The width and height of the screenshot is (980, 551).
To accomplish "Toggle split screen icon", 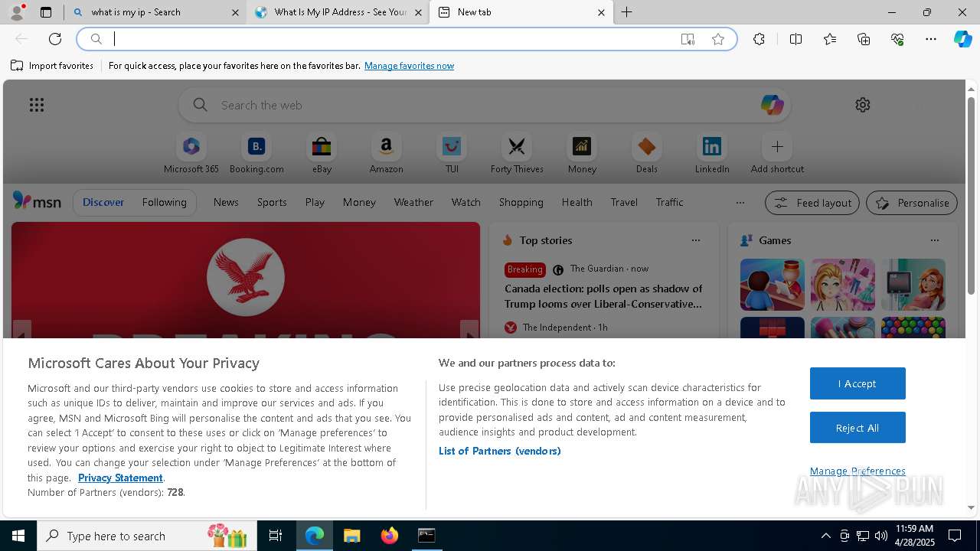I will pos(795,39).
